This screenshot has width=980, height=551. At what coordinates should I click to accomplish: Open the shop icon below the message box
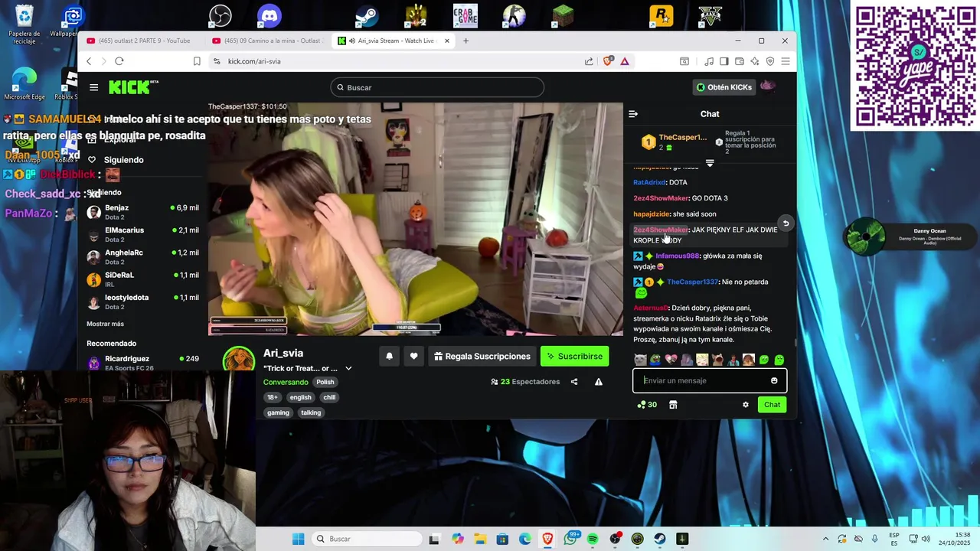673,405
